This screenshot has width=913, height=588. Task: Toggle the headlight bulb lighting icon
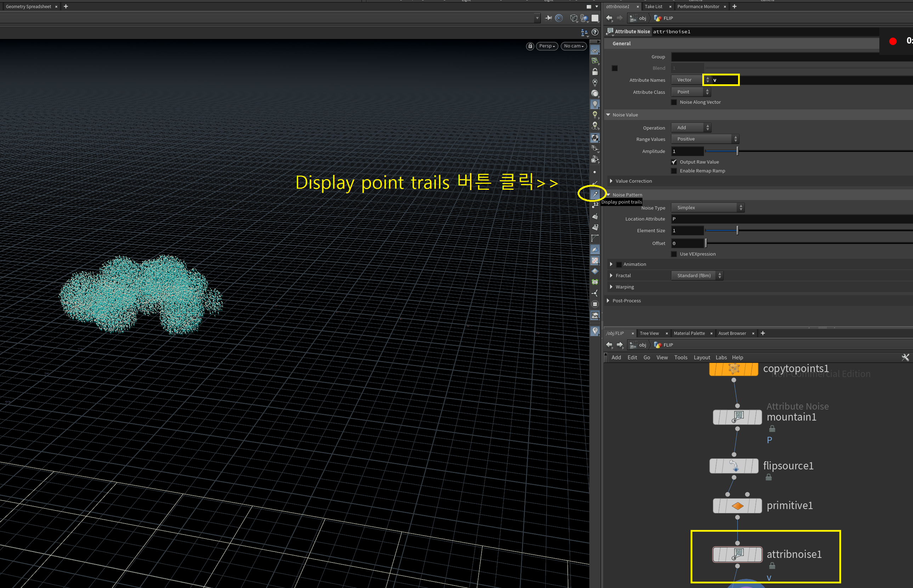[595, 104]
